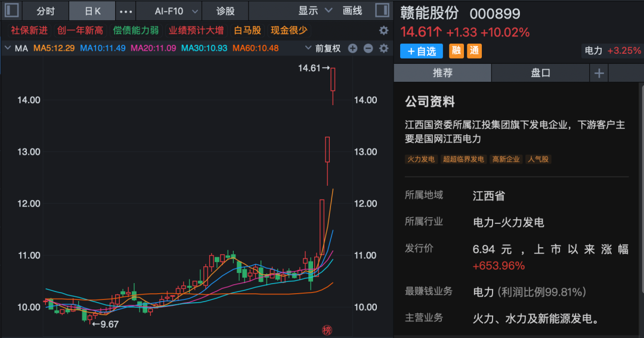Image resolution: width=644 pixels, height=338 pixels.
Task: Switch to the 分时 intraday tab
Action: [45, 11]
